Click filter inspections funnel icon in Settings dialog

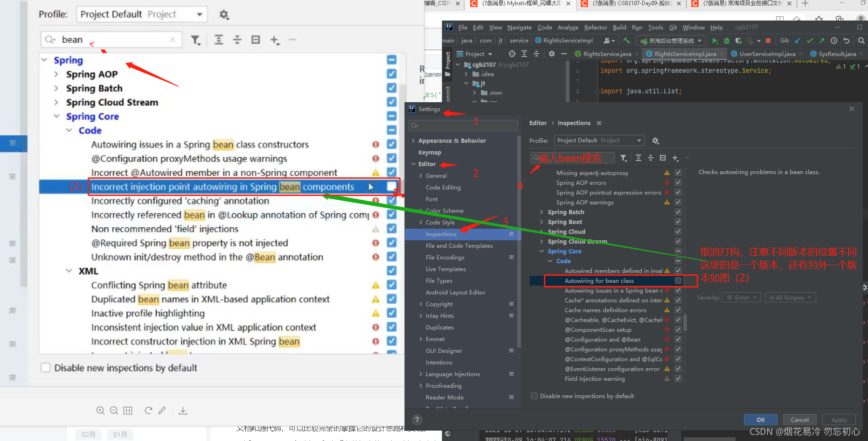tap(624, 158)
